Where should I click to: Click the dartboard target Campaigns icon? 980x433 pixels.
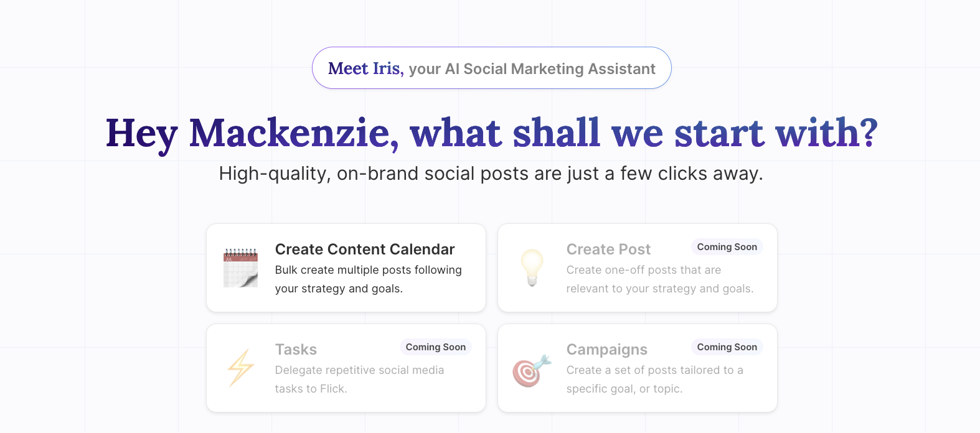pos(532,370)
